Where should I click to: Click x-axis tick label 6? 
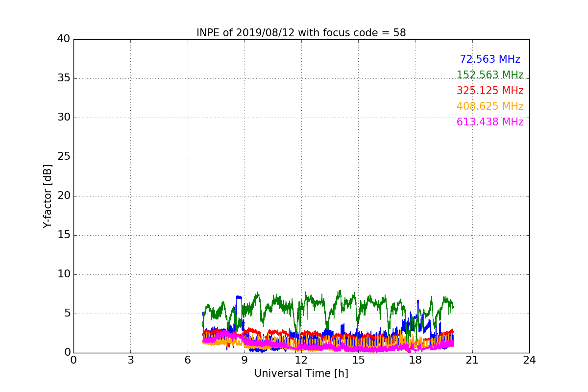[188, 360]
